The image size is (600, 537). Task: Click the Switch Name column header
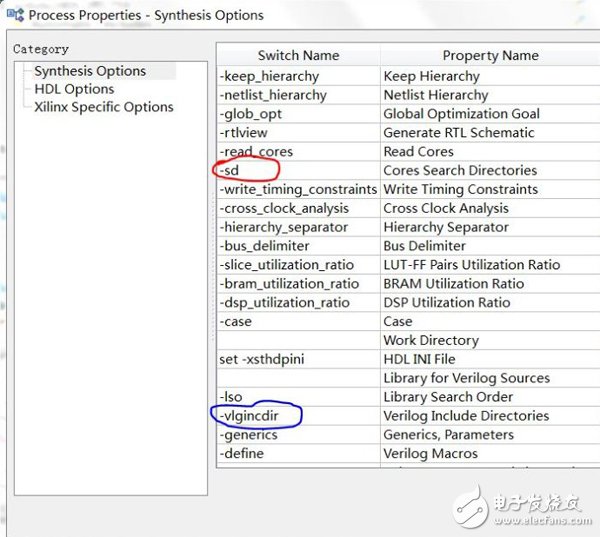(x=298, y=55)
